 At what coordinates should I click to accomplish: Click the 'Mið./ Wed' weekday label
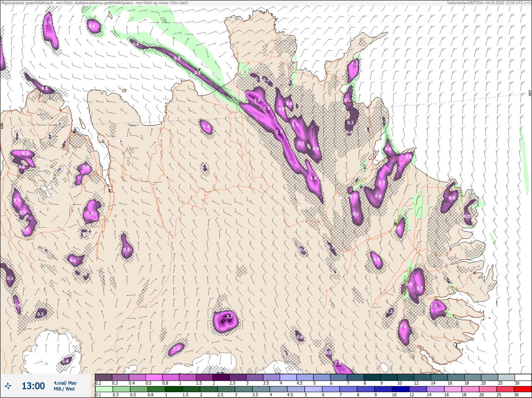pos(64,389)
